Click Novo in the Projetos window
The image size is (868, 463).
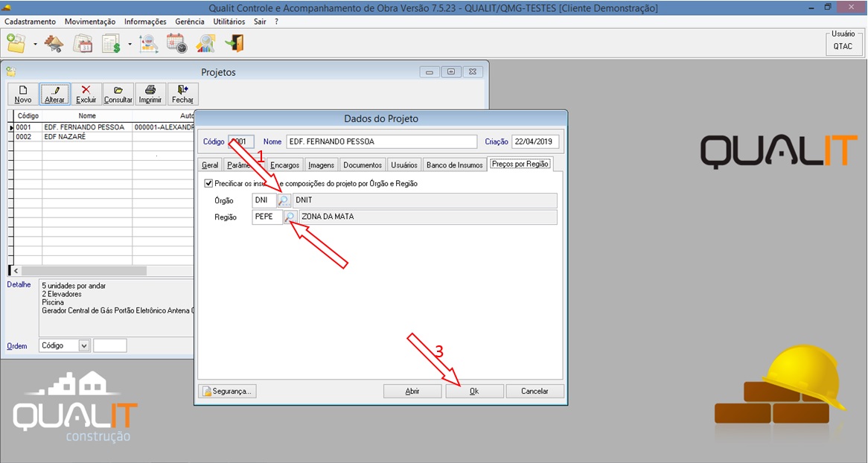[x=22, y=94]
